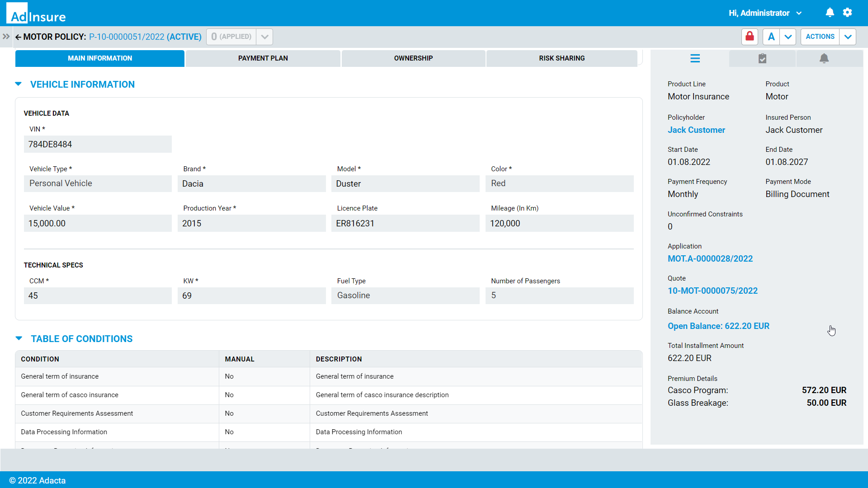
Task: Go back using the left arrow
Action: (18, 37)
